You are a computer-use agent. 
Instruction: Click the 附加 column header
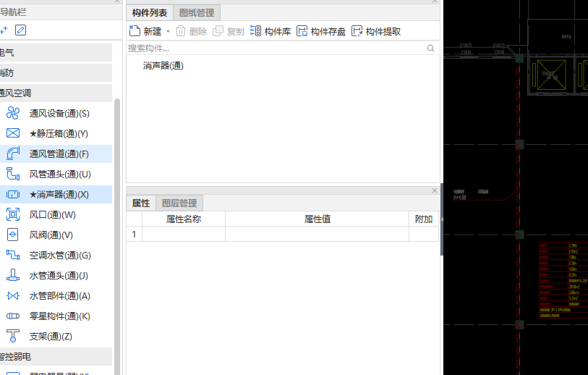pos(424,219)
